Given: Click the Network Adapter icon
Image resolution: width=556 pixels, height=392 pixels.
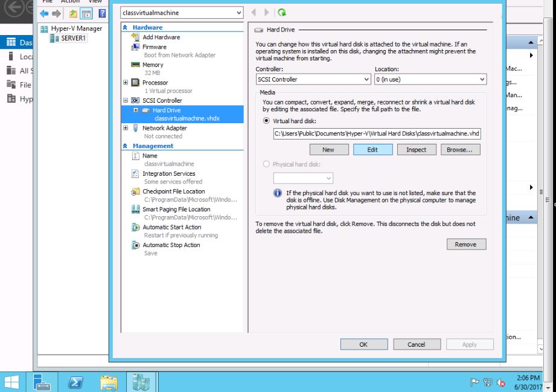Looking at the screenshot, I should tap(135, 128).
